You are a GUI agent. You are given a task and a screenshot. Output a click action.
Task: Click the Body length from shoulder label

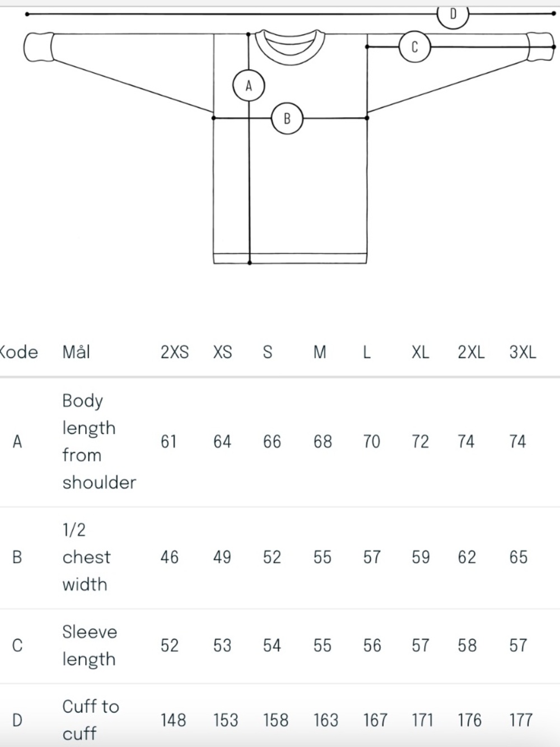point(99,442)
